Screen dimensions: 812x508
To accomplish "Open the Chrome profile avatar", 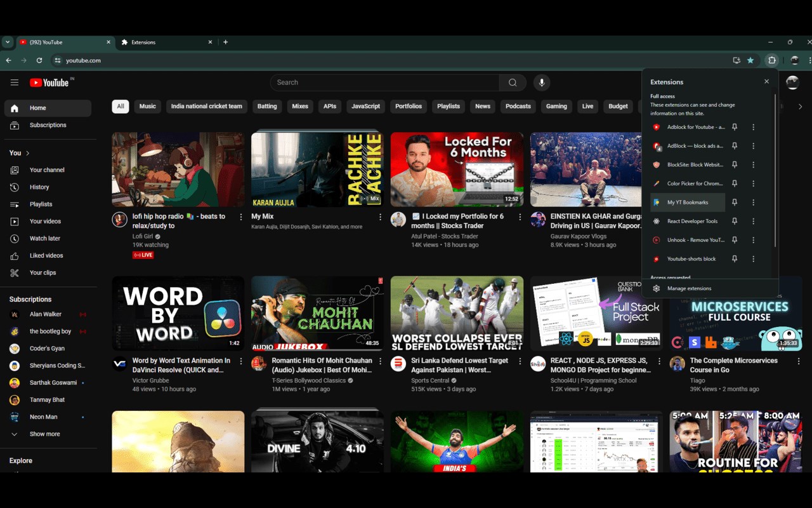I will 795,60.
